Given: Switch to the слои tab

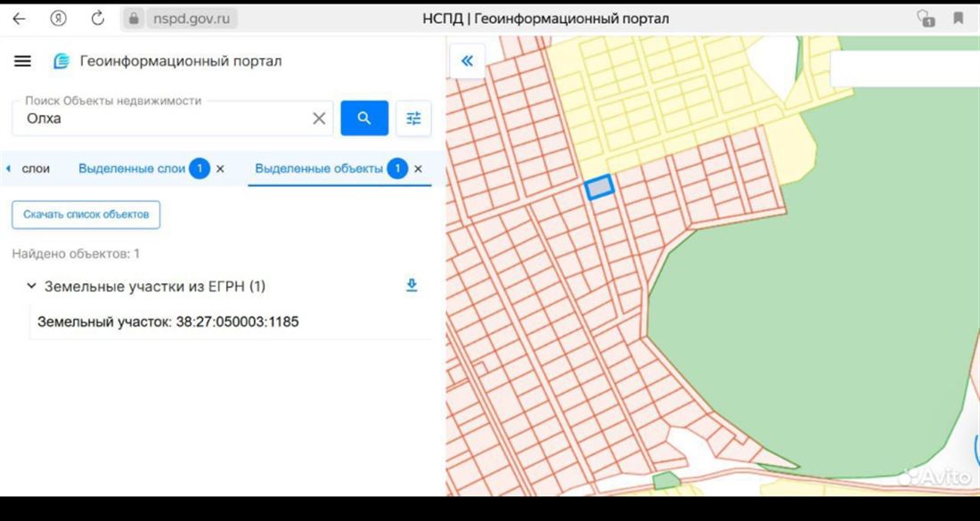Looking at the screenshot, I should pos(36,168).
